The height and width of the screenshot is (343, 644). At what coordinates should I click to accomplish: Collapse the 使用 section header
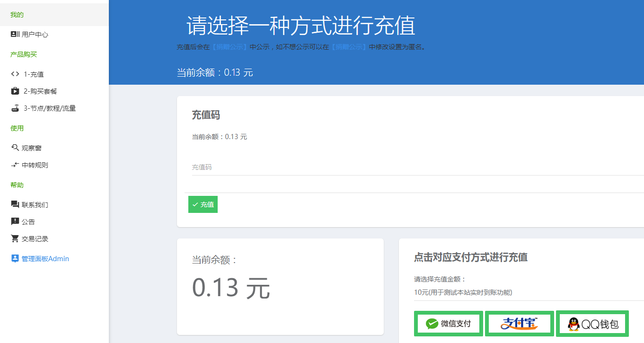tap(17, 128)
